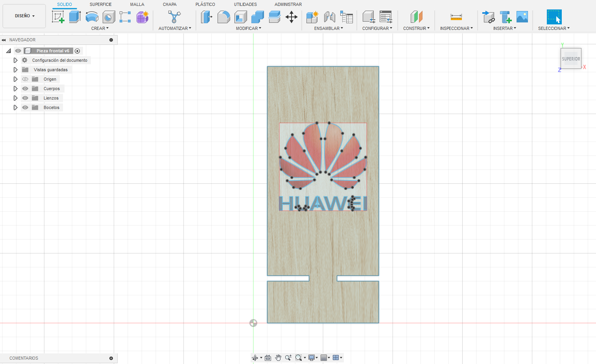
Task: Click the Pan hand icon
Action: (278, 358)
